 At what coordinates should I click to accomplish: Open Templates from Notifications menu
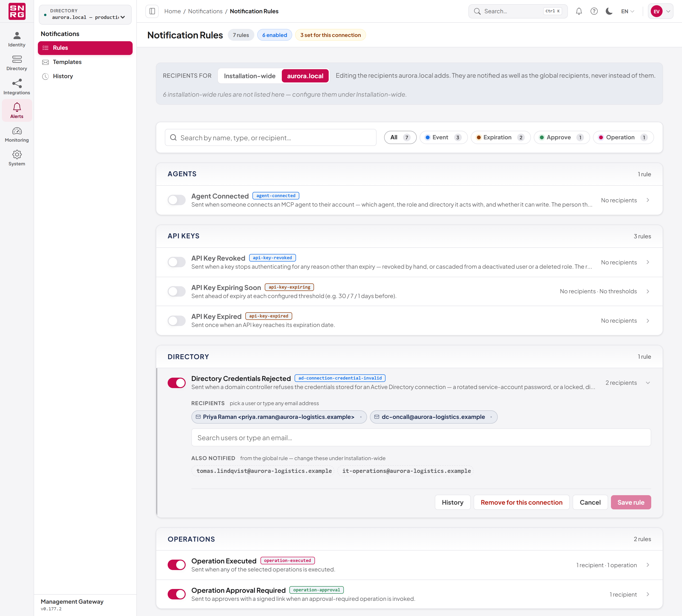point(85,62)
